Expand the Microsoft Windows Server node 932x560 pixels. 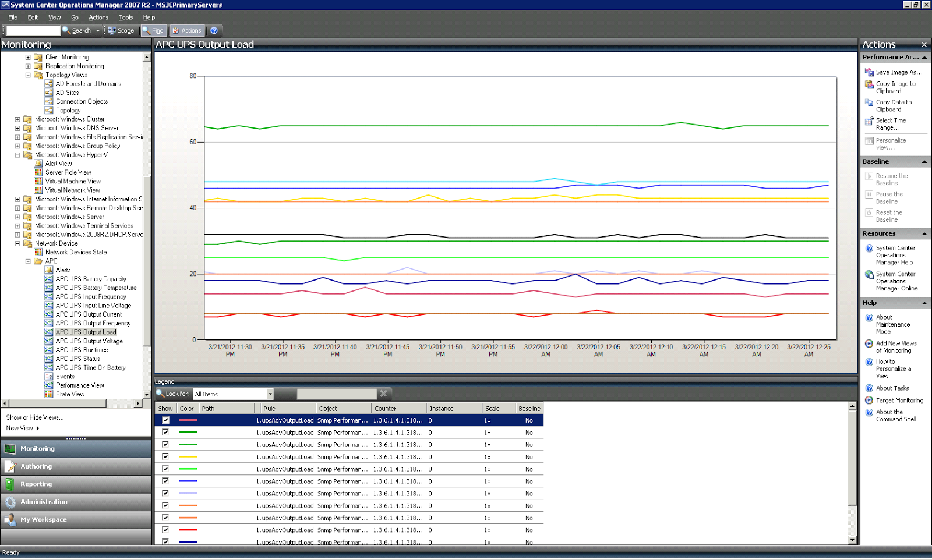[x=17, y=217]
